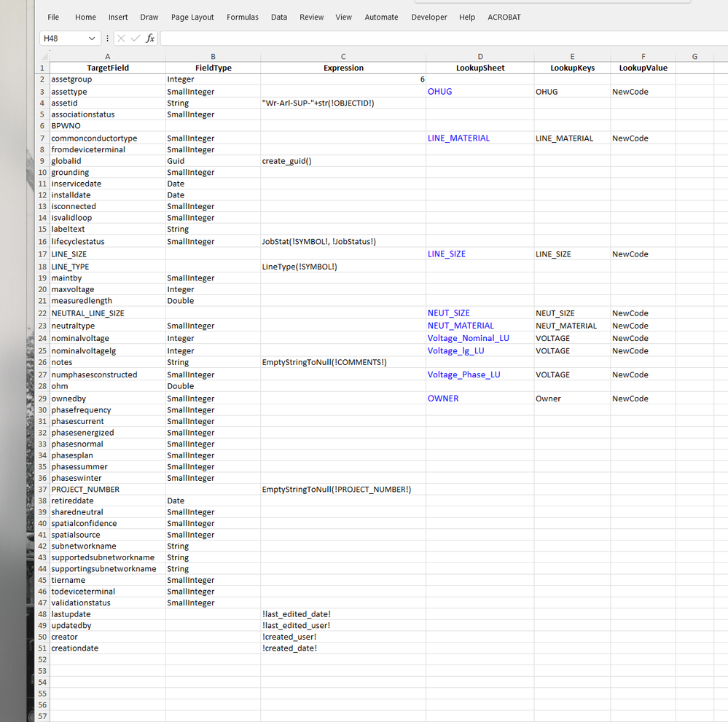728x722 pixels.
Task: Open the File menu
Action: point(53,17)
